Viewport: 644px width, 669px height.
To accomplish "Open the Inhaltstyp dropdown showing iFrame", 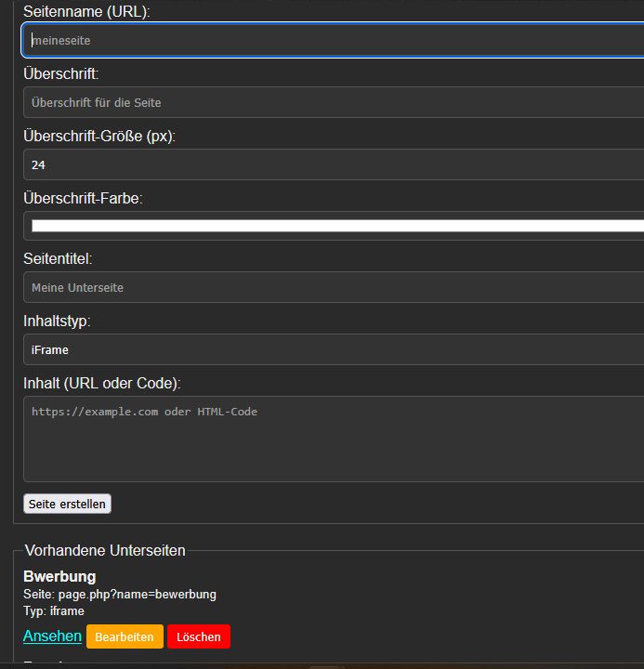I will (x=333, y=350).
